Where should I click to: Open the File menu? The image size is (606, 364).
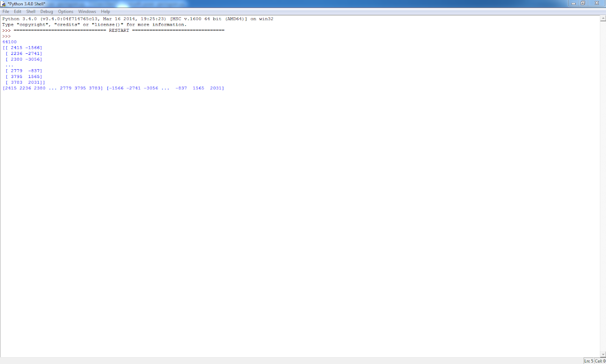[x=6, y=11]
